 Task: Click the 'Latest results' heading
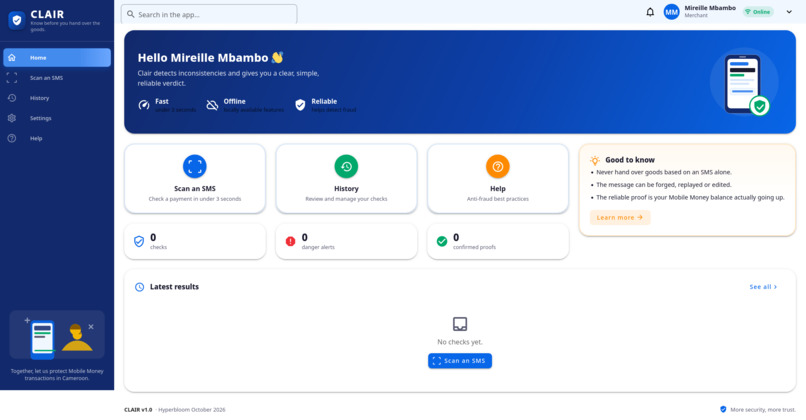(174, 287)
